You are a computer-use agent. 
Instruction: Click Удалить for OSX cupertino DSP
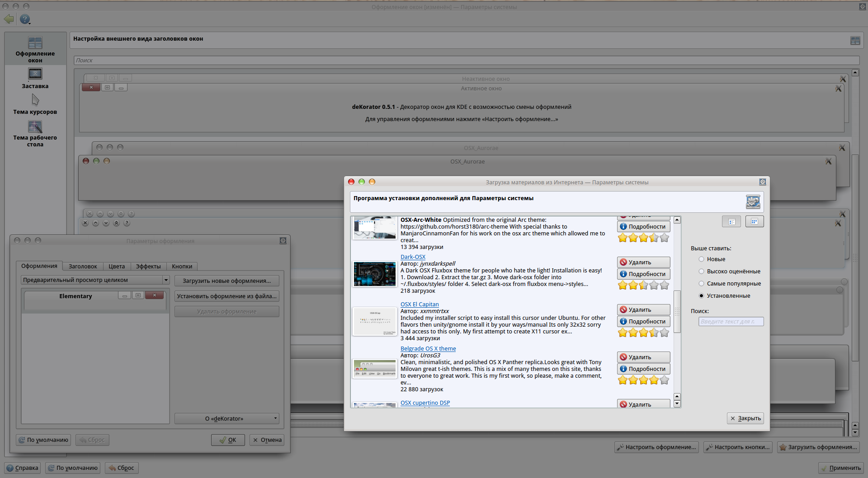click(644, 404)
